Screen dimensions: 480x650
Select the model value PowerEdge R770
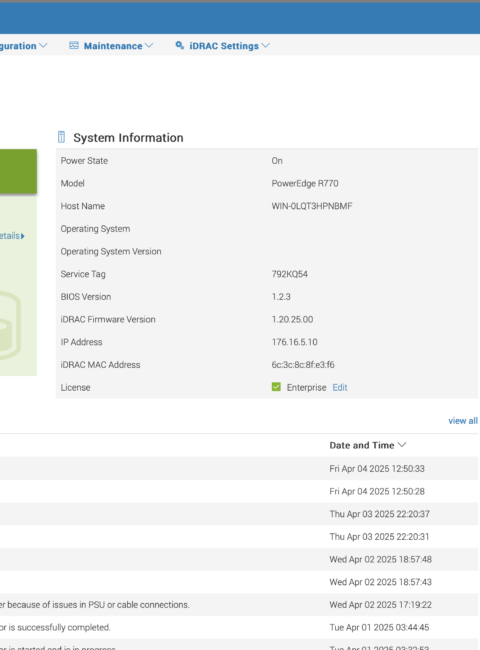305,183
